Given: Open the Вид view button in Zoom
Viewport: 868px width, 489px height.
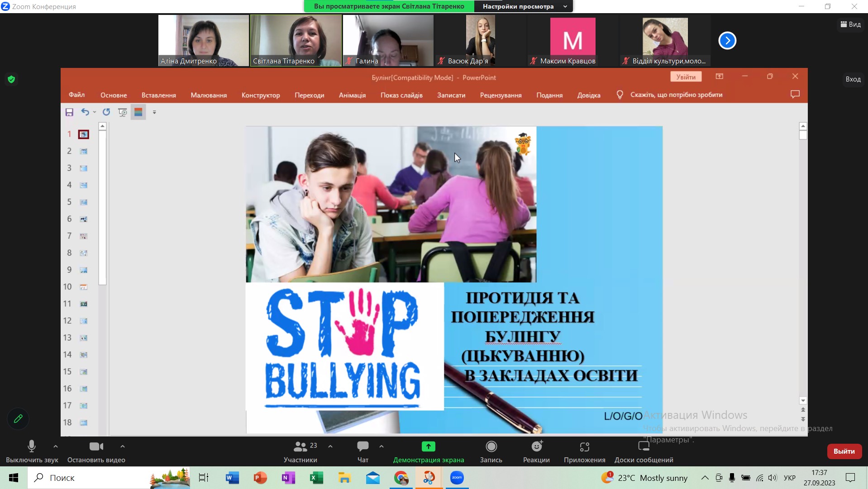Looking at the screenshot, I should click(x=850, y=24).
